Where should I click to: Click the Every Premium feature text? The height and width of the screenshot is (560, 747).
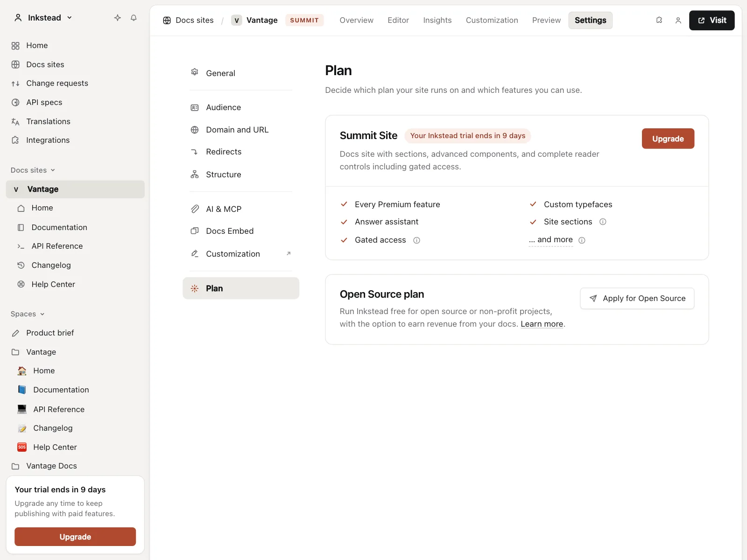pos(397,204)
